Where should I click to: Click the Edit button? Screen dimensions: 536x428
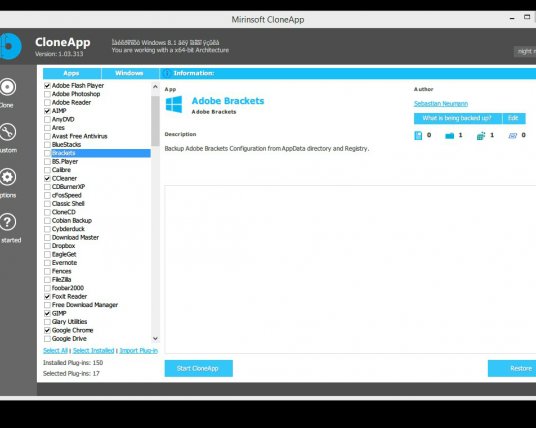coord(514,118)
